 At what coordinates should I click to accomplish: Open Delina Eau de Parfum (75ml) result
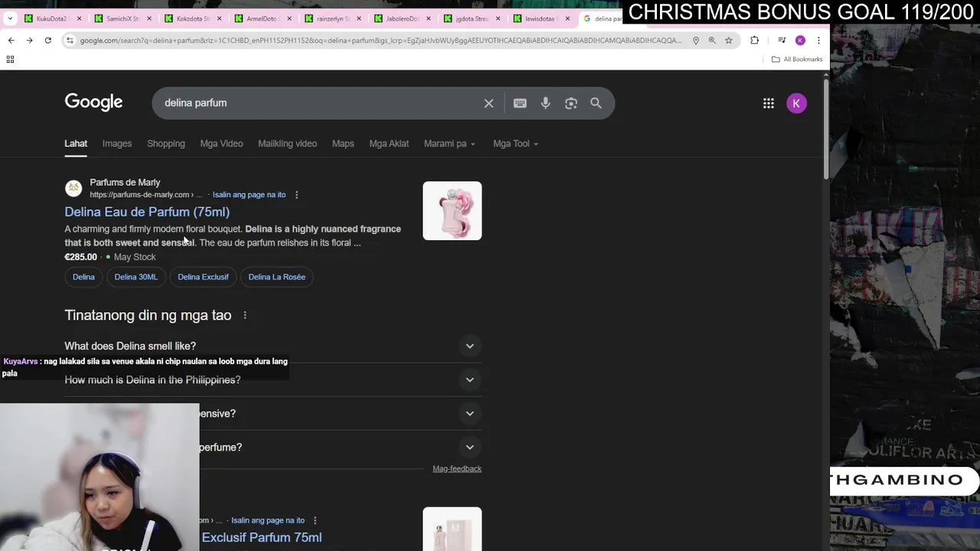pyautogui.click(x=147, y=212)
